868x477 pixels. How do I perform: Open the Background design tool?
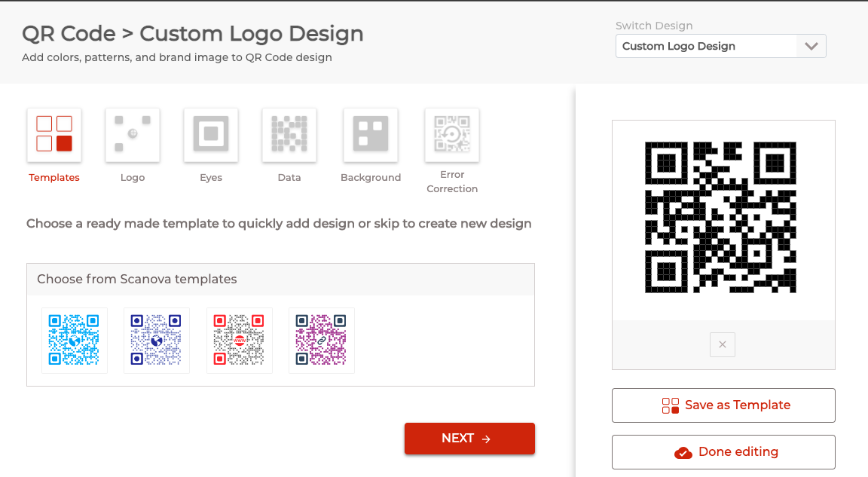370,134
